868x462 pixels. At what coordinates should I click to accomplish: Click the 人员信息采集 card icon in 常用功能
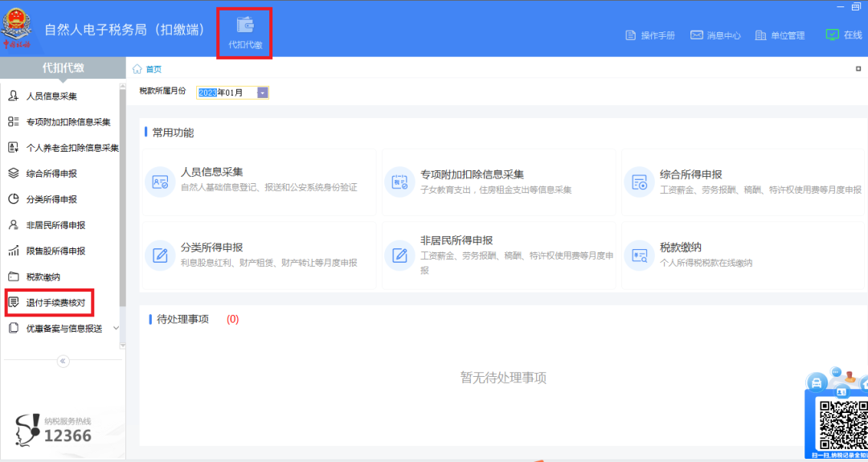[160, 182]
